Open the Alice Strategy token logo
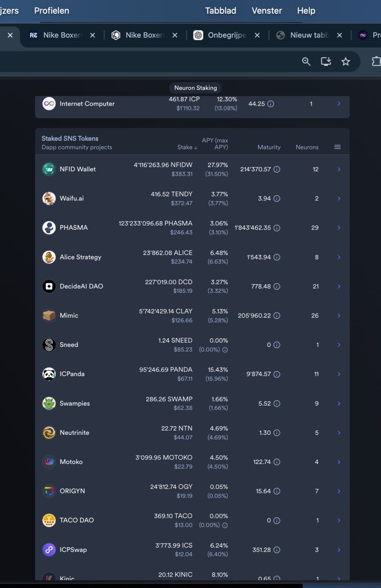The image size is (381, 588). pyautogui.click(x=49, y=257)
